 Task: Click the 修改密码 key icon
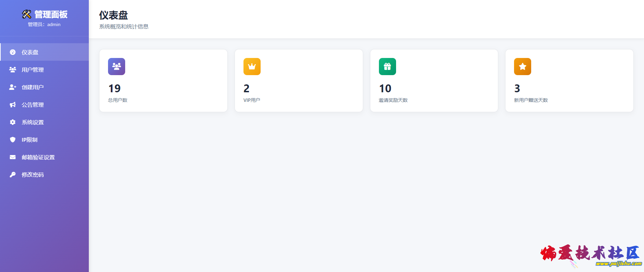click(x=13, y=175)
